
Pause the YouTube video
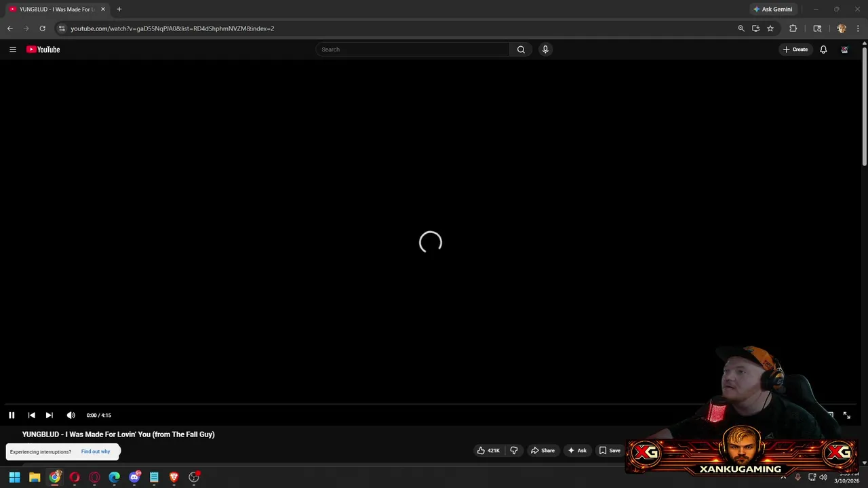coord(12,415)
